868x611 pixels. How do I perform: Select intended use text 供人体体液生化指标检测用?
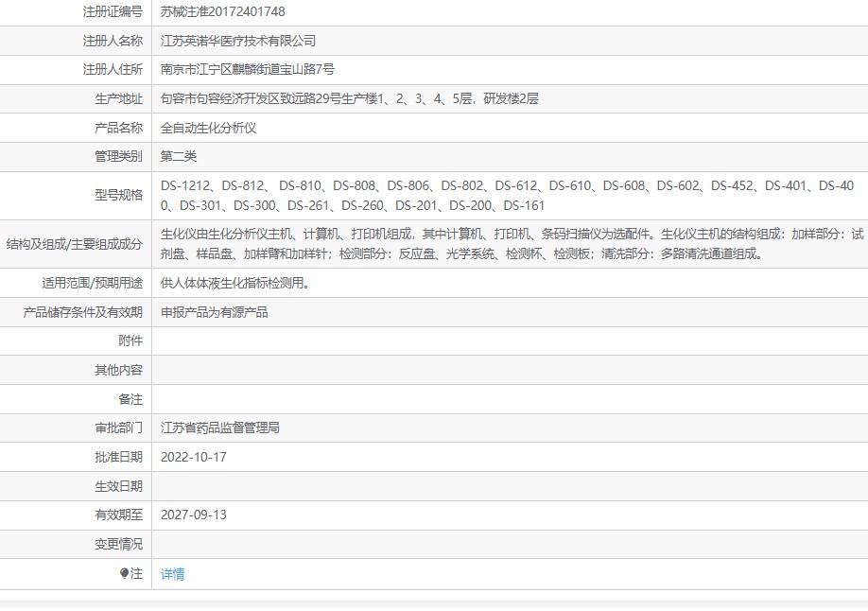coord(235,283)
